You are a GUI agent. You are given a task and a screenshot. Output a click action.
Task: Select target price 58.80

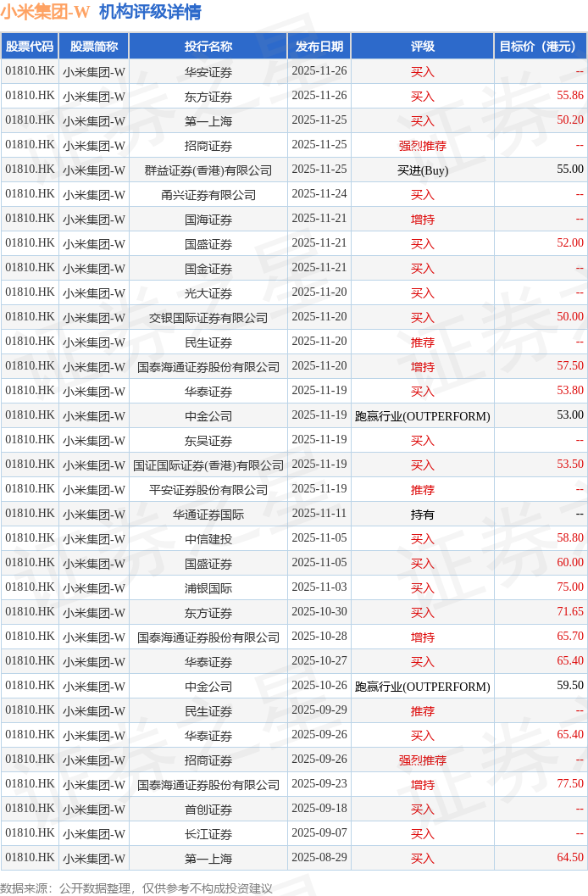point(569,537)
